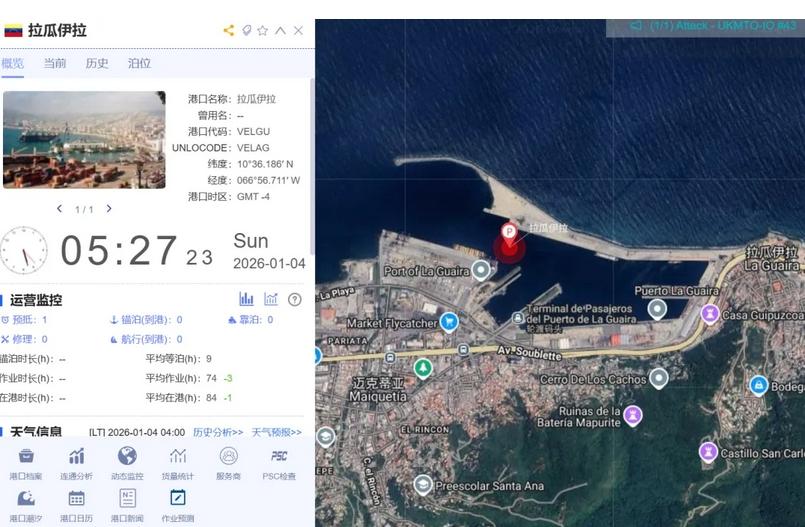Go to previous port photo with left arrow
The width and height of the screenshot is (805, 527).
click(60, 209)
